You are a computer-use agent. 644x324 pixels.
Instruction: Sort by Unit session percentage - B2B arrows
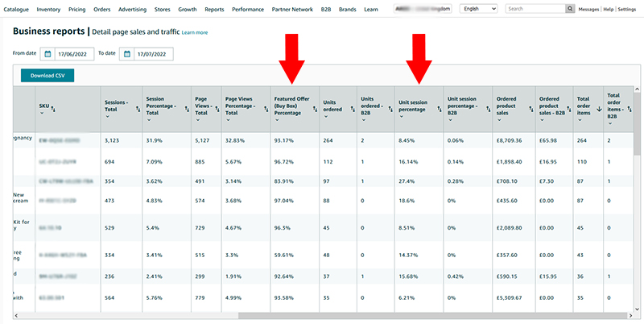[x=489, y=109]
